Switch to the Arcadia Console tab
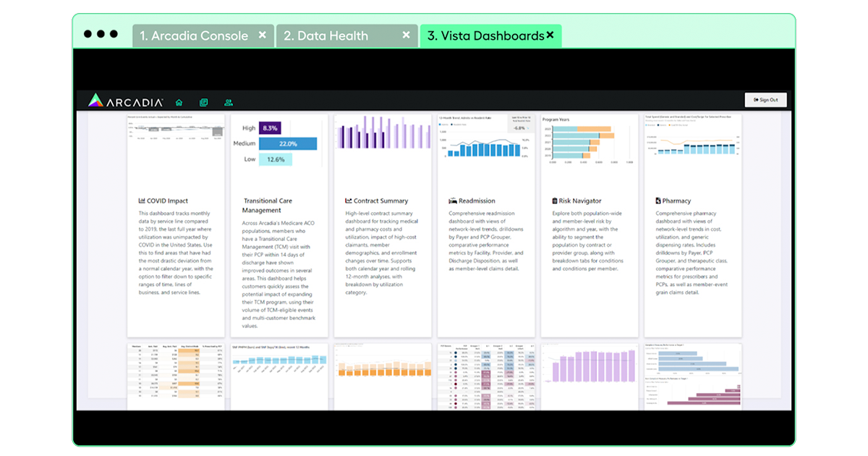Viewport: 868px width, 456px height. click(x=193, y=35)
